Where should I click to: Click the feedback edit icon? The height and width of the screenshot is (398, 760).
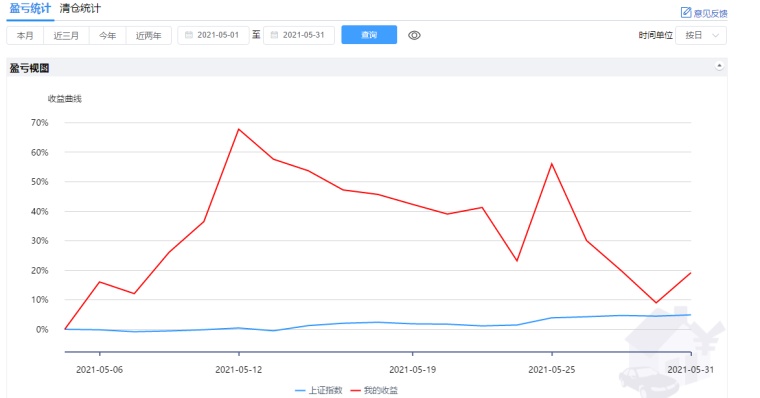(x=686, y=12)
